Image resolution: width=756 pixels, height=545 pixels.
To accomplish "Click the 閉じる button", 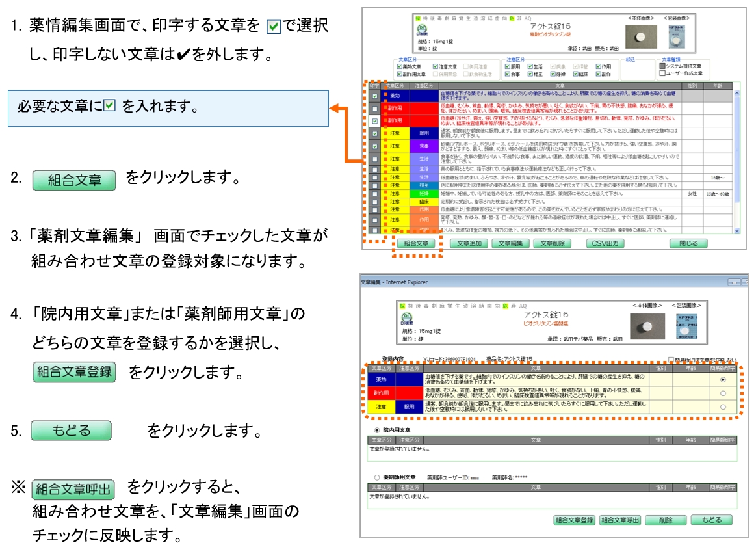I will click(x=688, y=244).
